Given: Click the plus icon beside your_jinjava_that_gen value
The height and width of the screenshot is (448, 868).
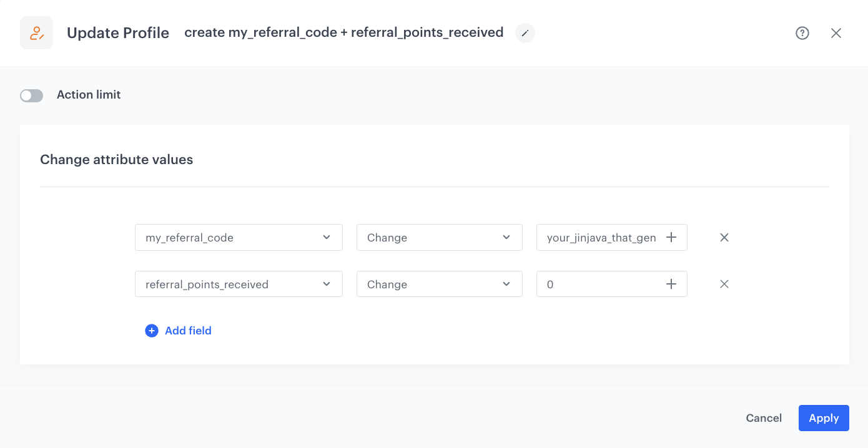Looking at the screenshot, I should point(671,237).
